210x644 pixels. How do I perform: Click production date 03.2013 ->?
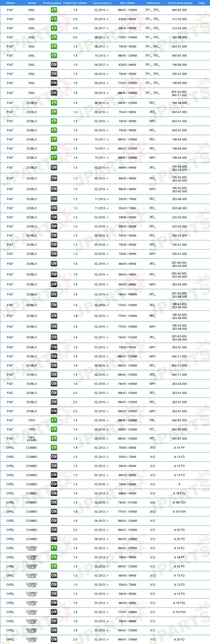[102, 19]
